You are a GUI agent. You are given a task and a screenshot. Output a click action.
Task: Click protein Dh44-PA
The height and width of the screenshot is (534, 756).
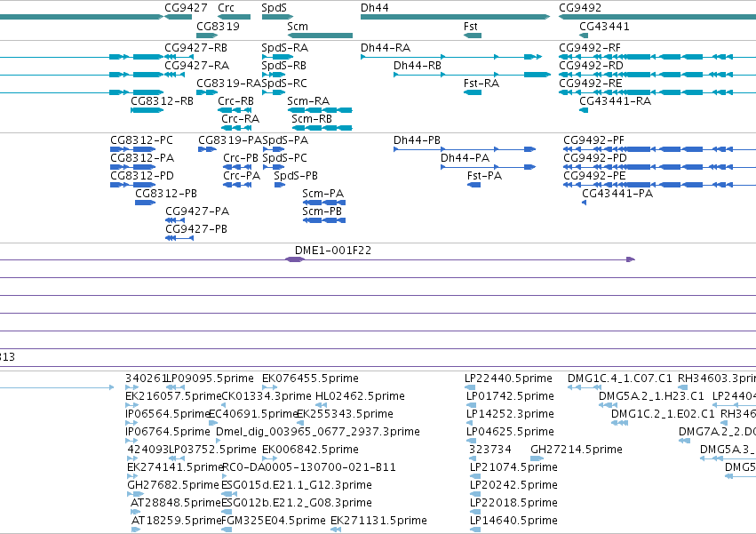(489, 167)
